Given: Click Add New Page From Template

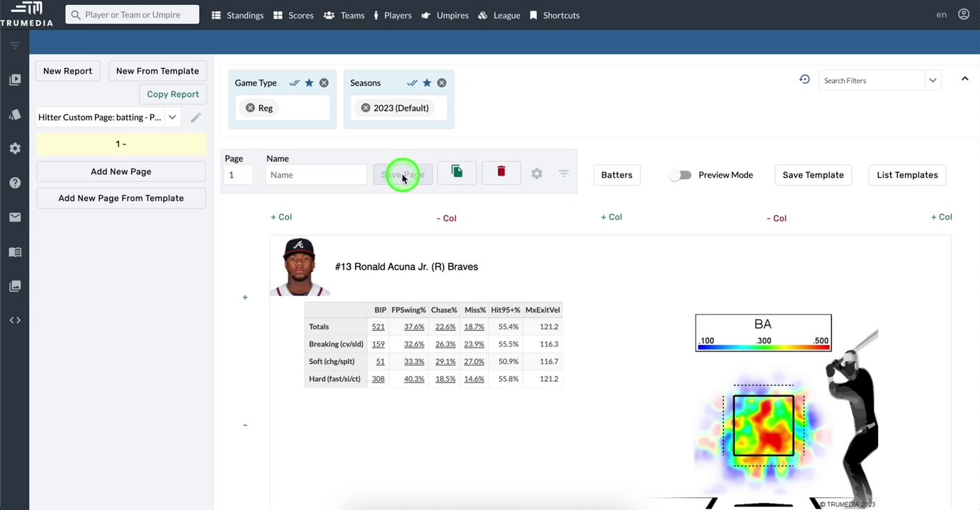Looking at the screenshot, I should (x=121, y=198).
